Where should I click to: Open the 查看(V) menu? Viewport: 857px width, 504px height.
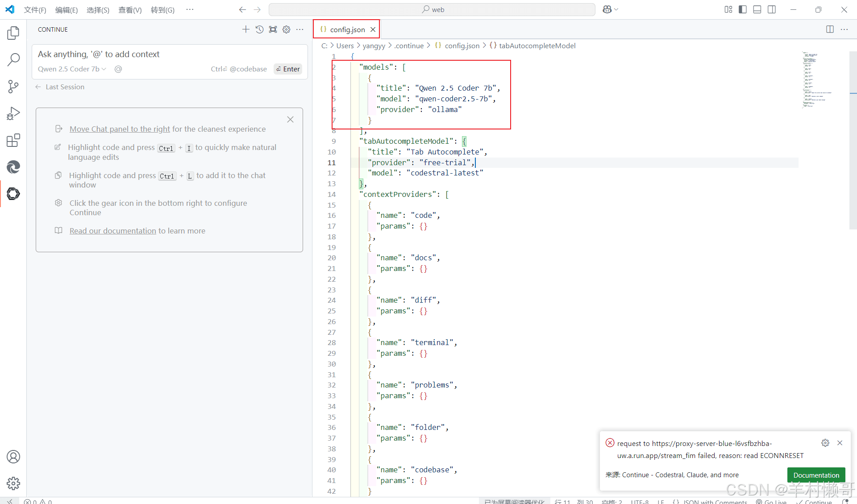[x=130, y=10]
